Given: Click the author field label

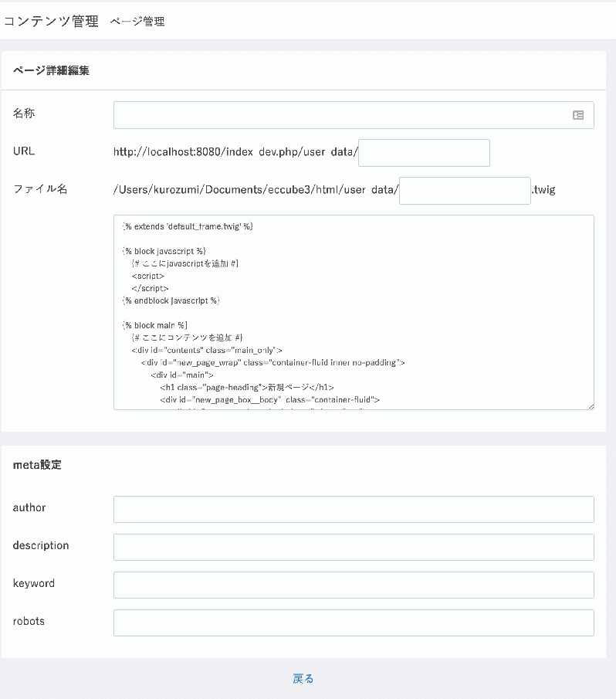Looking at the screenshot, I should (29, 507).
